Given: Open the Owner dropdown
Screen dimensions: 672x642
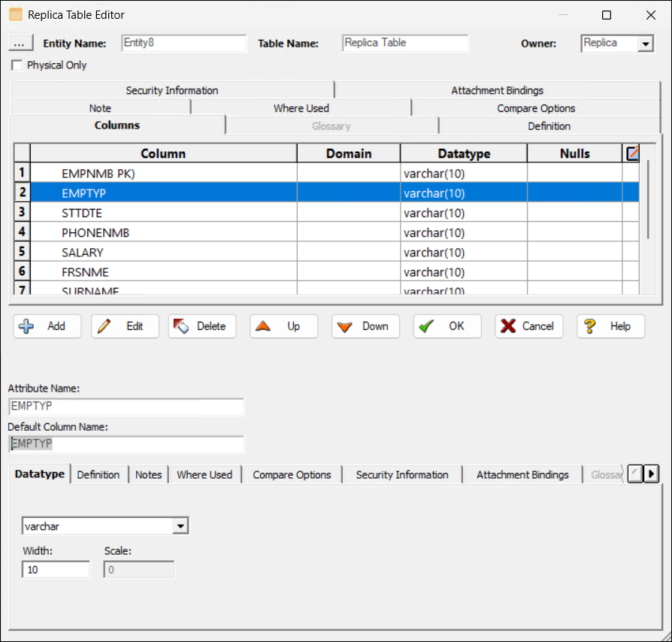Looking at the screenshot, I should tap(645, 44).
